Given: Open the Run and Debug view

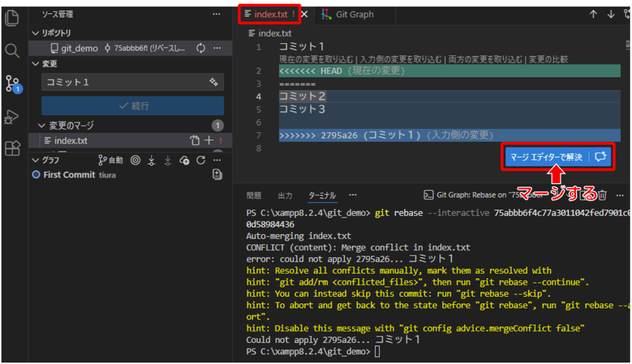Looking at the screenshot, I should click(12, 117).
